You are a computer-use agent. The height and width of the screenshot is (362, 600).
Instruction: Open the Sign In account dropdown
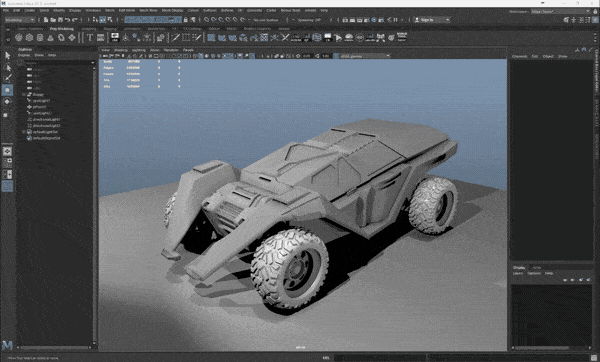click(x=432, y=20)
